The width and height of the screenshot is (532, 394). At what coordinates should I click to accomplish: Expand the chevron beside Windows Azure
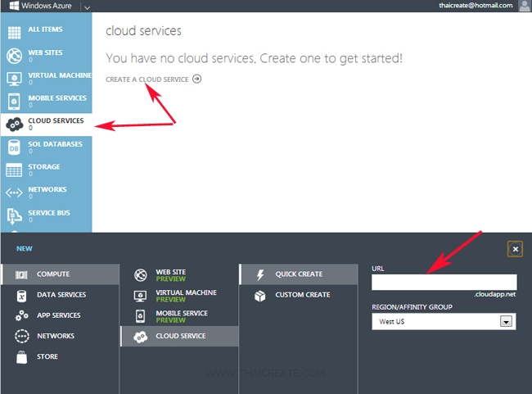coord(88,7)
